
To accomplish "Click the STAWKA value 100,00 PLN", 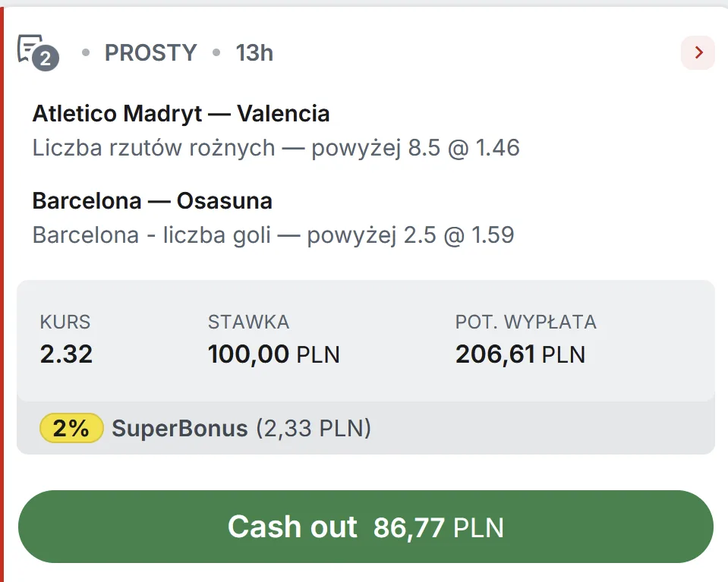I will point(274,354).
